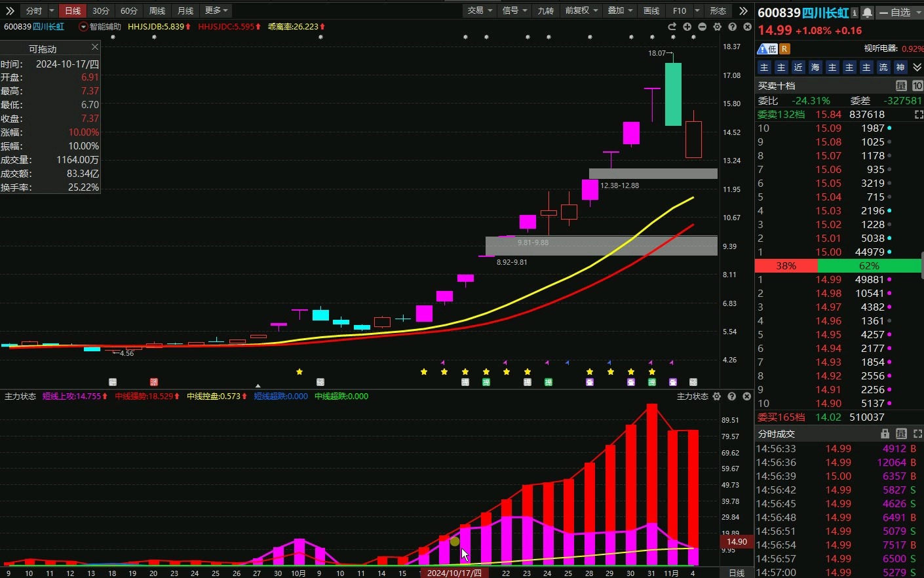This screenshot has height=578, width=924.
Task: Click the 委卖132档 label
Action: click(781, 114)
